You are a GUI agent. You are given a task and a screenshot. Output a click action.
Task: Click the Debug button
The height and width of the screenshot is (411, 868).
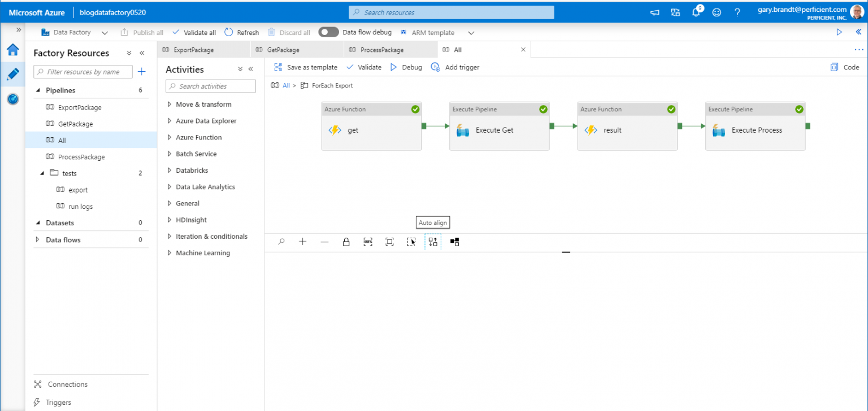(x=406, y=67)
